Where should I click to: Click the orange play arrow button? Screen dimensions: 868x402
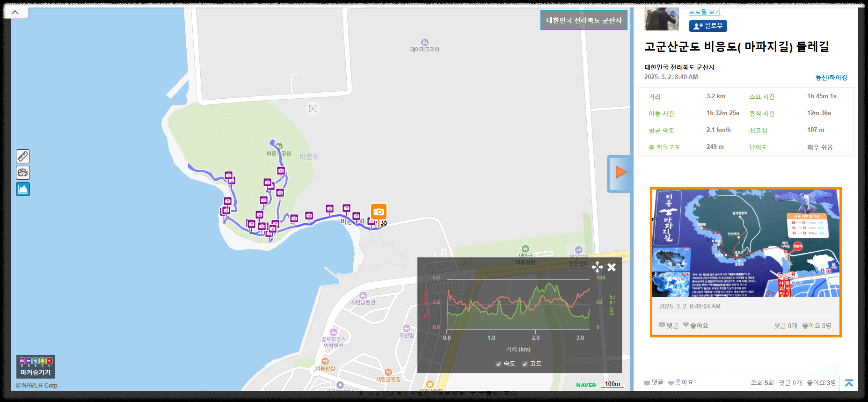coord(621,172)
